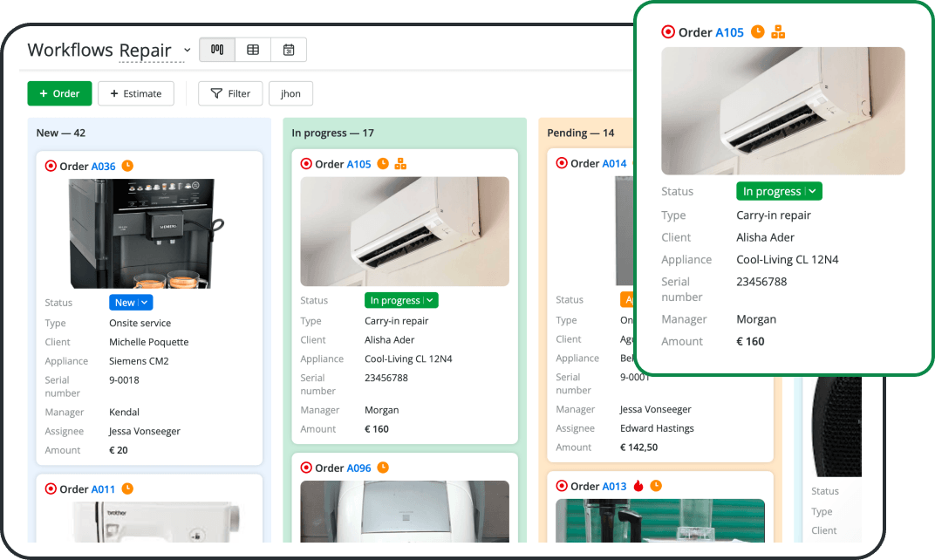Select the jhon saved filter
The image size is (935, 560).
click(x=291, y=93)
